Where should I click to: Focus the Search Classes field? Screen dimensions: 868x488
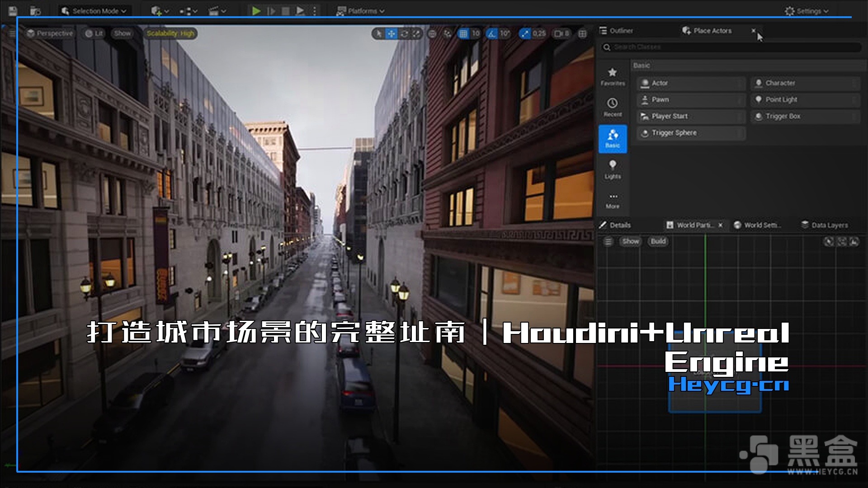pyautogui.click(x=731, y=47)
